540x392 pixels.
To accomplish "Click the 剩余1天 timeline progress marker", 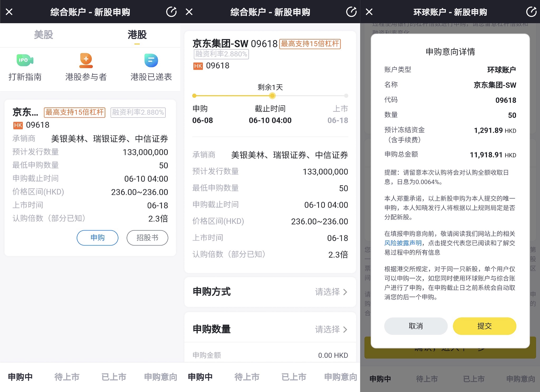I will coord(272,96).
